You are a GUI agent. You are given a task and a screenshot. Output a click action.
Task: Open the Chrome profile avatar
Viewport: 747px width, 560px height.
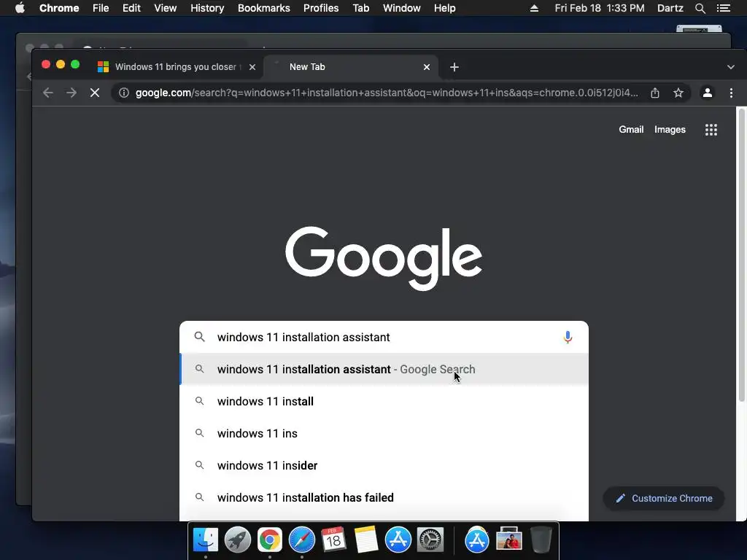click(x=708, y=93)
